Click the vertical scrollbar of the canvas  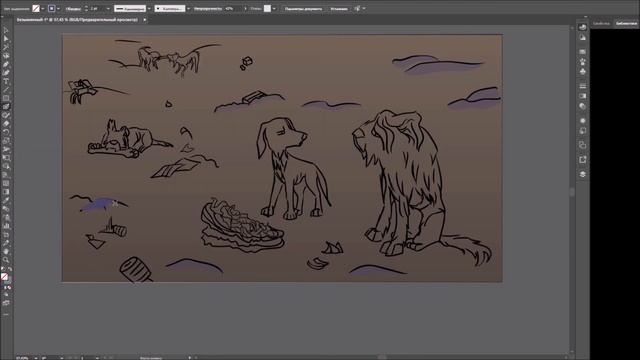pos(572,192)
